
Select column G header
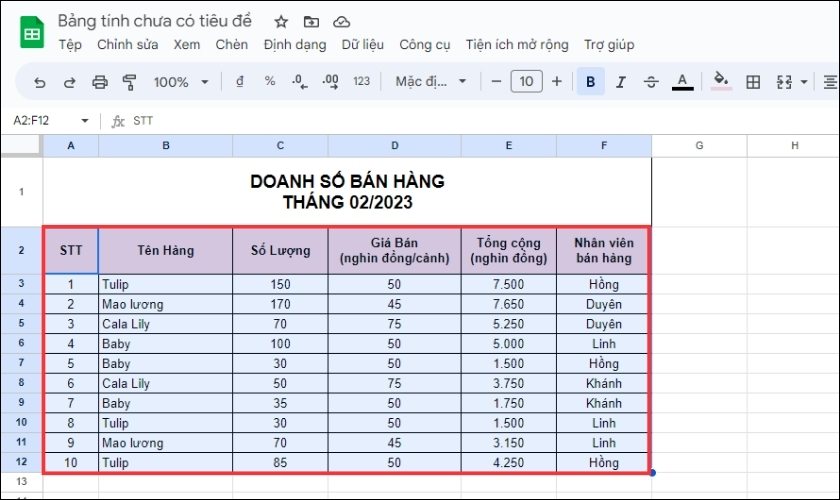[x=699, y=146]
